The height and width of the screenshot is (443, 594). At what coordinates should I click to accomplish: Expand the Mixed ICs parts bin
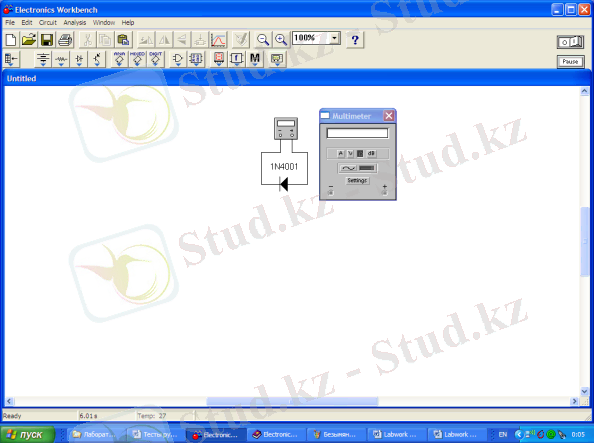click(138, 59)
